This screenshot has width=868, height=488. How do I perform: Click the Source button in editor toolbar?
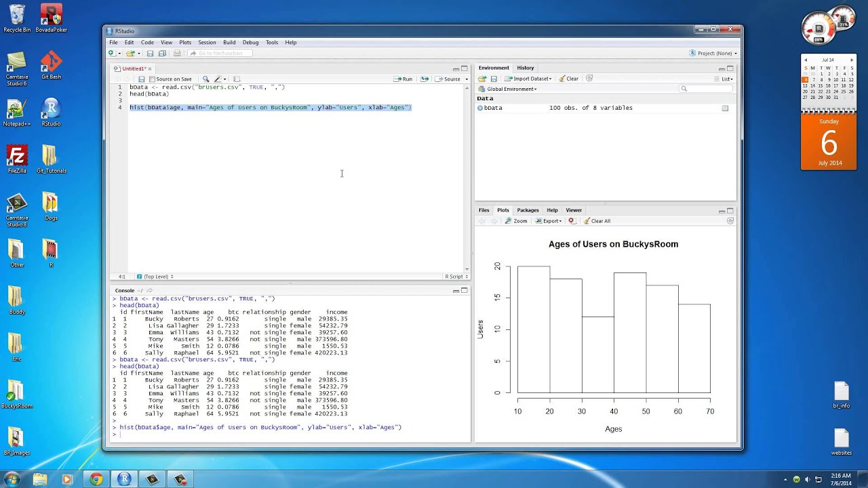(448, 79)
